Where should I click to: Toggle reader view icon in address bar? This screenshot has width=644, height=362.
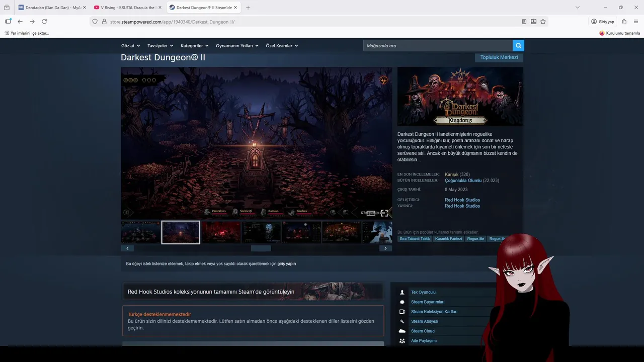point(524,22)
